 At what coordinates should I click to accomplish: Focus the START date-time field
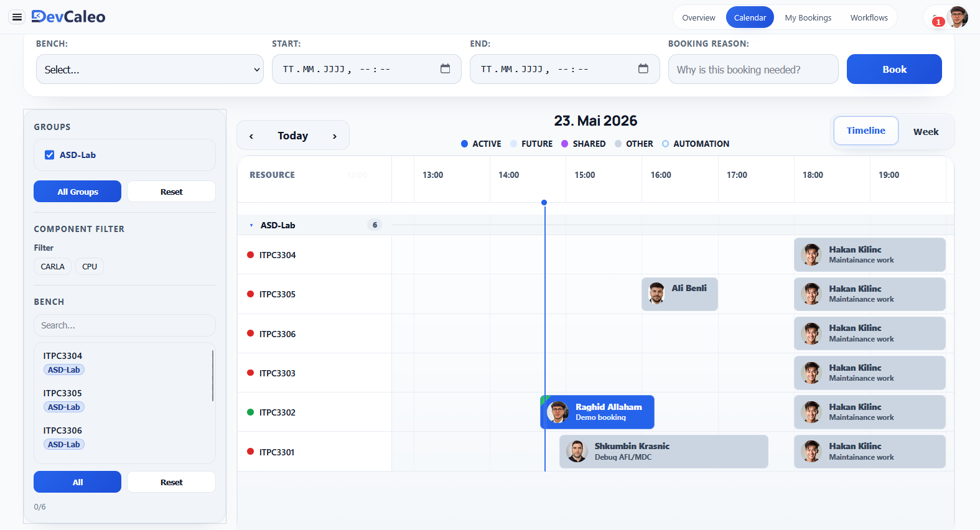366,69
